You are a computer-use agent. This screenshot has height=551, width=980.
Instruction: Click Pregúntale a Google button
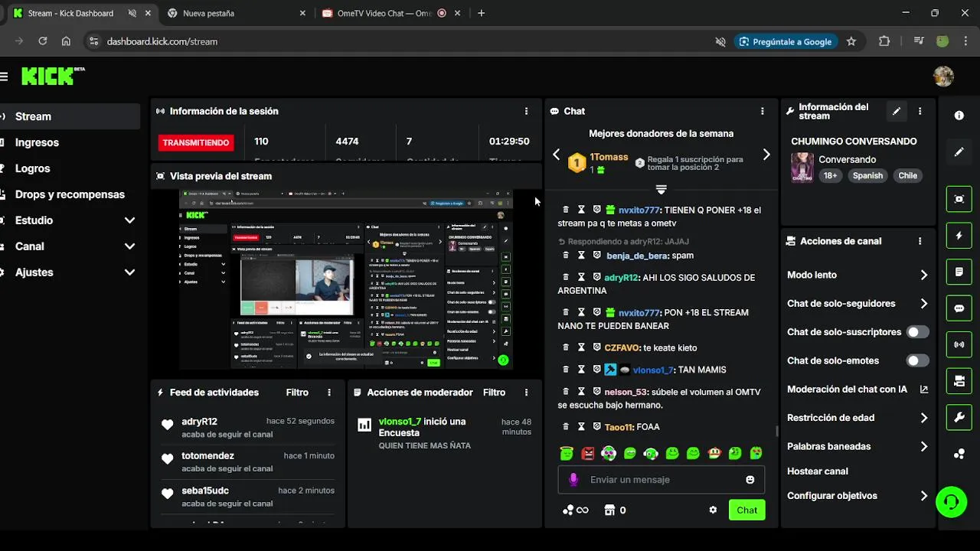tap(785, 41)
